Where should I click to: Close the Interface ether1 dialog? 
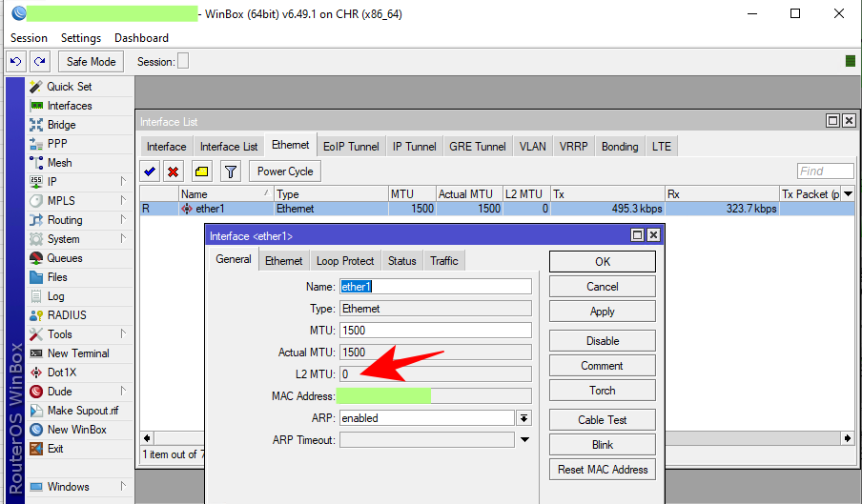[653, 235]
